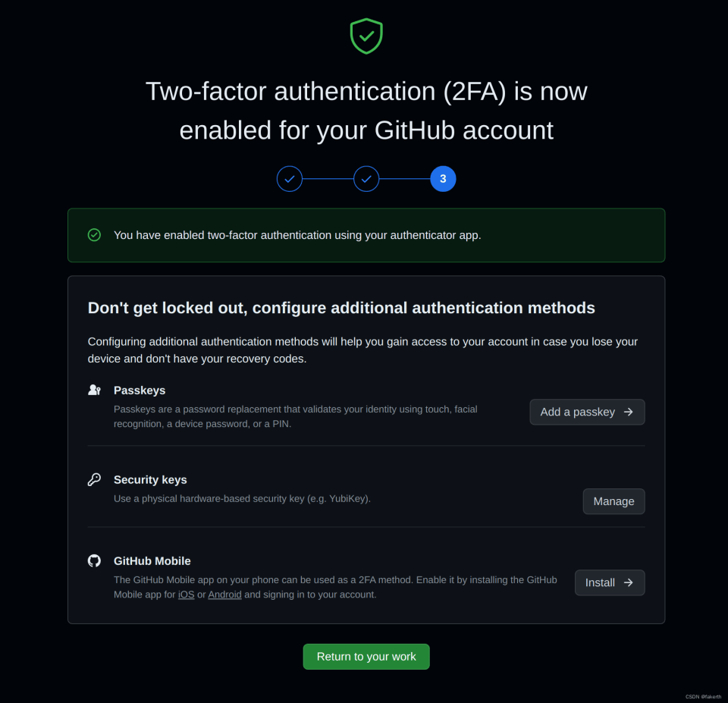
Task: Open the Android app link
Action: [224, 595]
